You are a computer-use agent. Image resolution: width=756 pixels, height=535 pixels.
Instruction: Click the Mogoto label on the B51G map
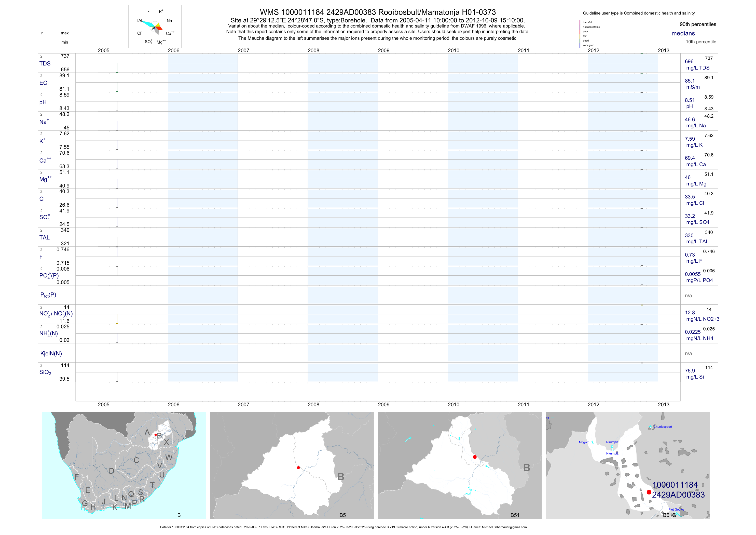pos(584,442)
